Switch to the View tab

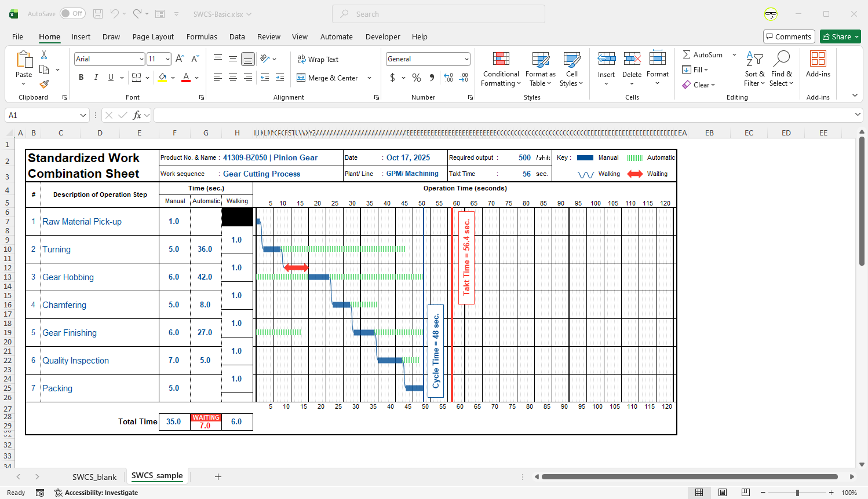coord(300,36)
